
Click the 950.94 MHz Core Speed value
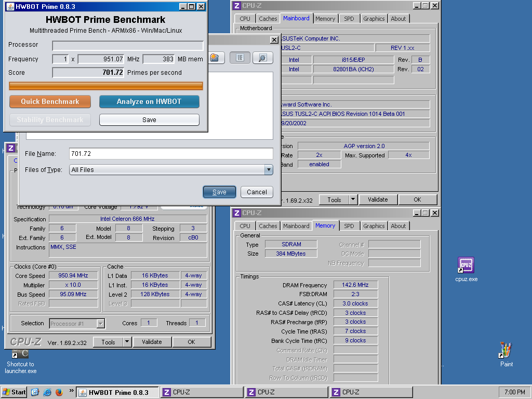click(73, 275)
